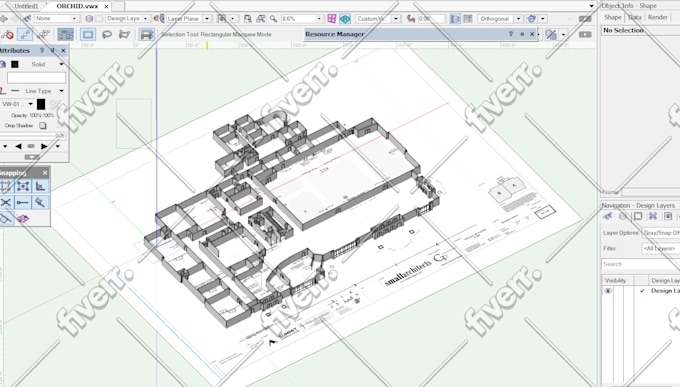This screenshot has width=680, height=387.
Task: Click the magnifier zoom icon
Action: coord(273,19)
